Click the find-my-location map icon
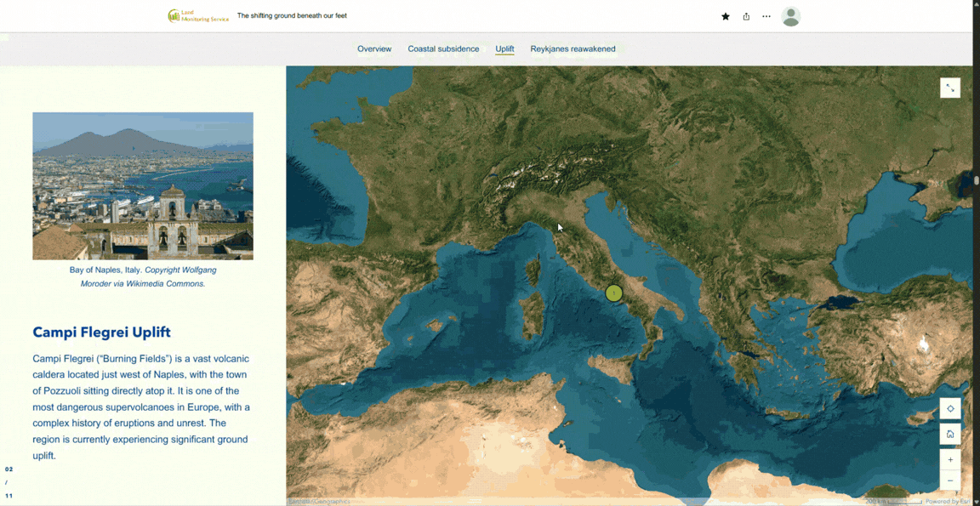This screenshot has width=980, height=506. pos(950,408)
